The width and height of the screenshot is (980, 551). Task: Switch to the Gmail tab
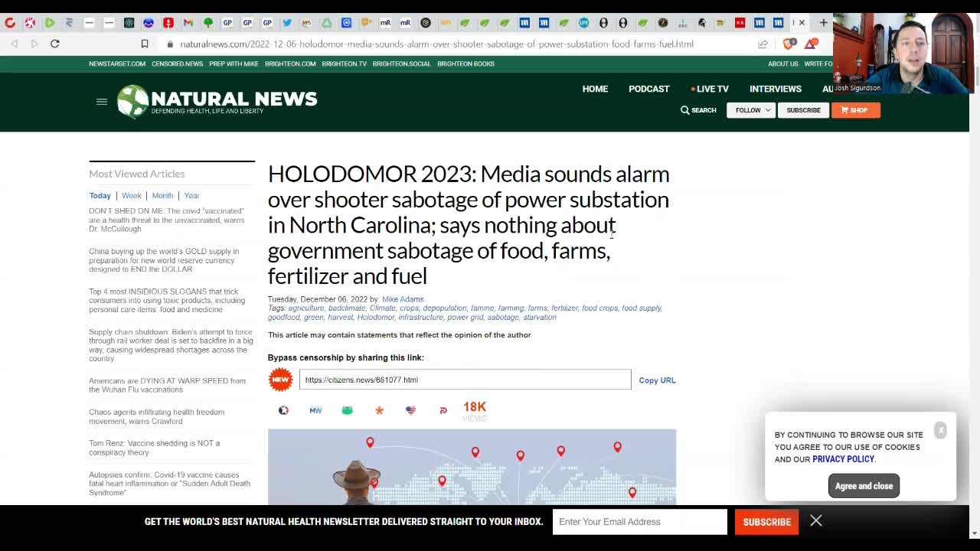click(x=188, y=22)
